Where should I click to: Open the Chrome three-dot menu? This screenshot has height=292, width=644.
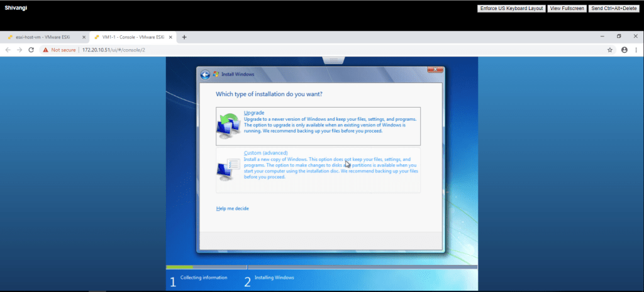coord(636,50)
